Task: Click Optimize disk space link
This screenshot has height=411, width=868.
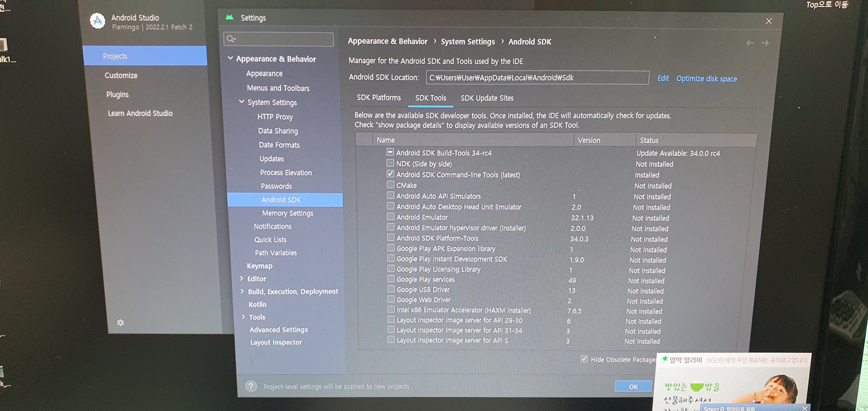Action: tap(707, 79)
